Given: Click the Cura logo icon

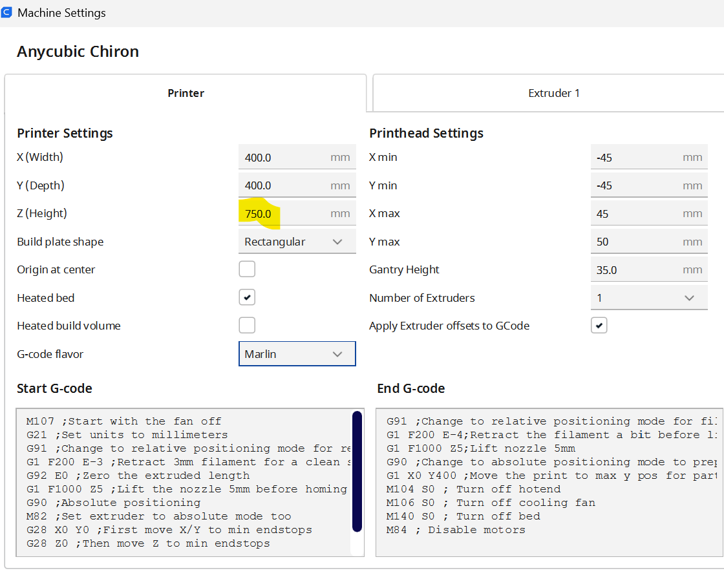Looking at the screenshot, I should click(x=7, y=12).
